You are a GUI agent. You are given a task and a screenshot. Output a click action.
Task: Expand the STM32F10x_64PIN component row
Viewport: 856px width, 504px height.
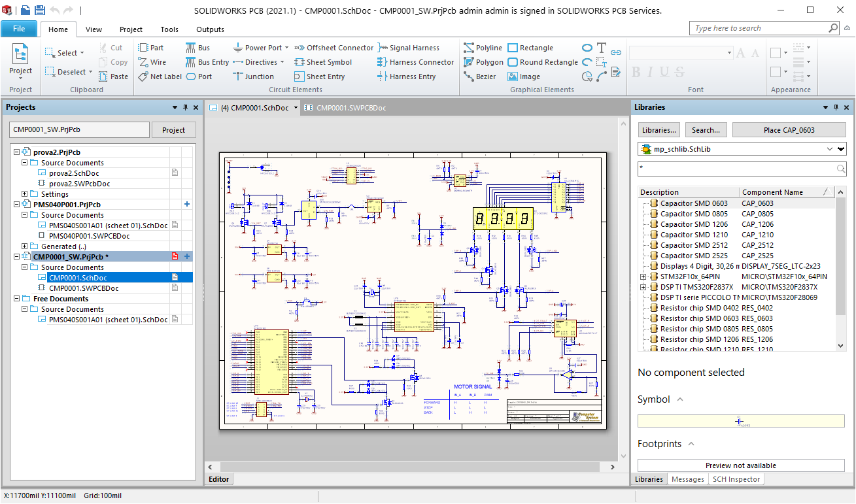(x=644, y=277)
